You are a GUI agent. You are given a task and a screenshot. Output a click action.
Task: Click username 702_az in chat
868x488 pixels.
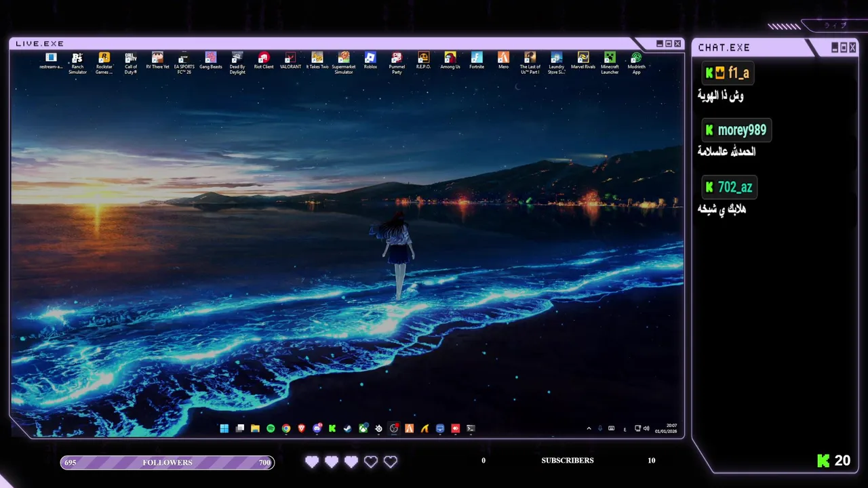click(x=735, y=187)
